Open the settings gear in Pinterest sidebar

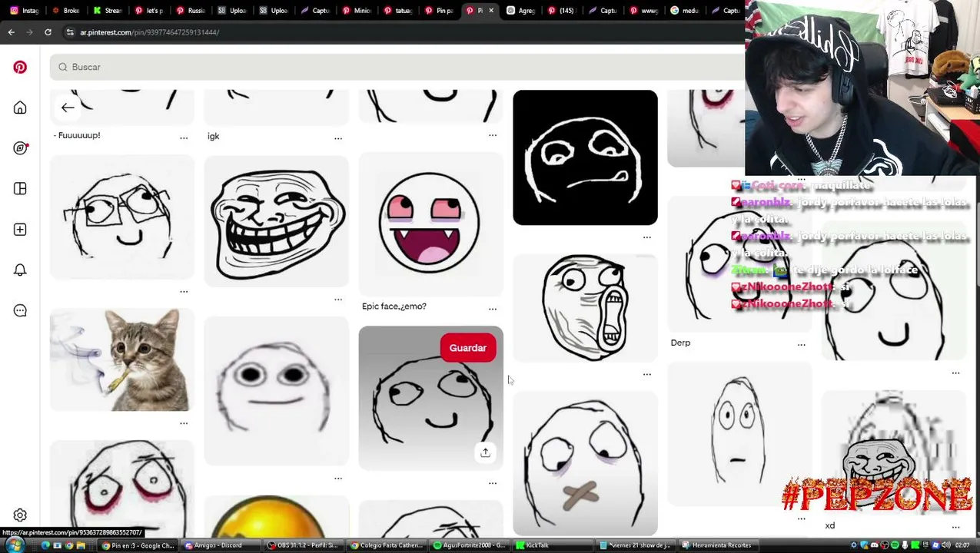(x=20, y=515)
